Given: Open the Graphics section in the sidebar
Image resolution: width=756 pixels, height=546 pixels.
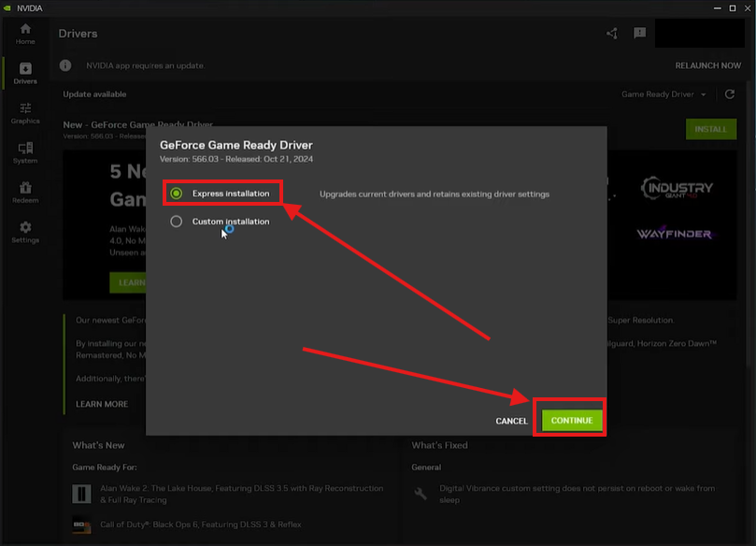Looking at the screenshot, I should point(25,113).
